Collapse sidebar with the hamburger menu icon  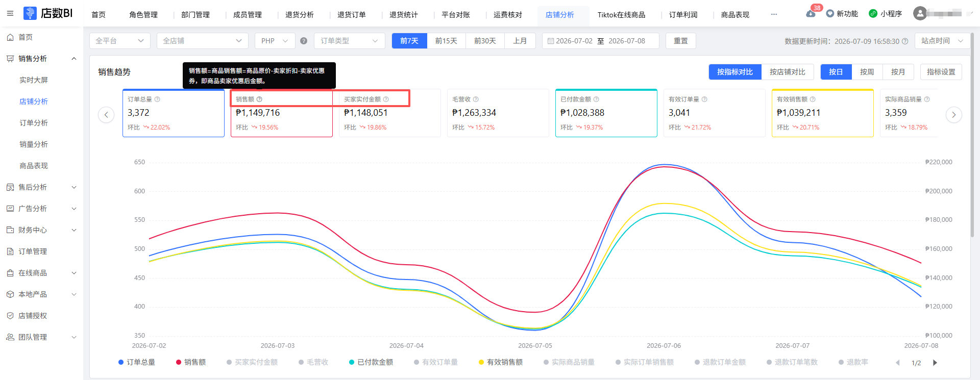click(x=10, y=13)
